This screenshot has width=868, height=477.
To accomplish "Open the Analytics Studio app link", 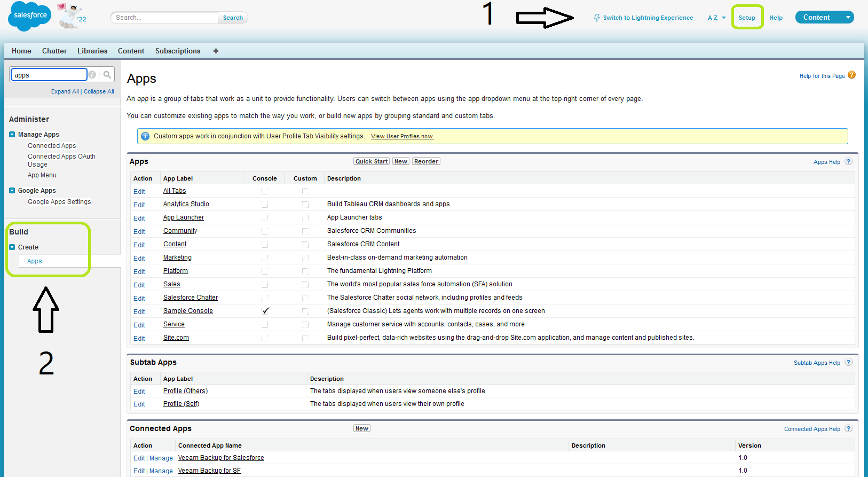I will pos(186,204).
